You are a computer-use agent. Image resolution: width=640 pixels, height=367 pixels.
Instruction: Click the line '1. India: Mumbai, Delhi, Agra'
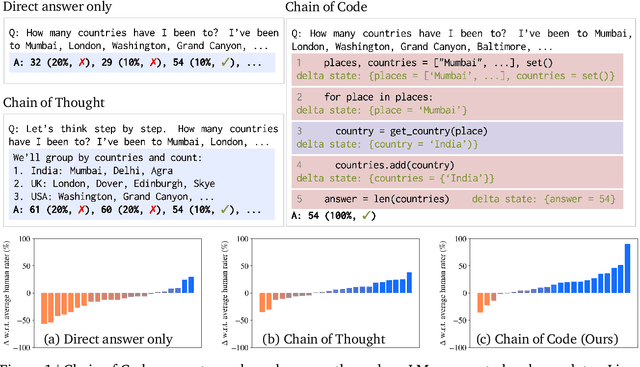click(x=93, y=171)
